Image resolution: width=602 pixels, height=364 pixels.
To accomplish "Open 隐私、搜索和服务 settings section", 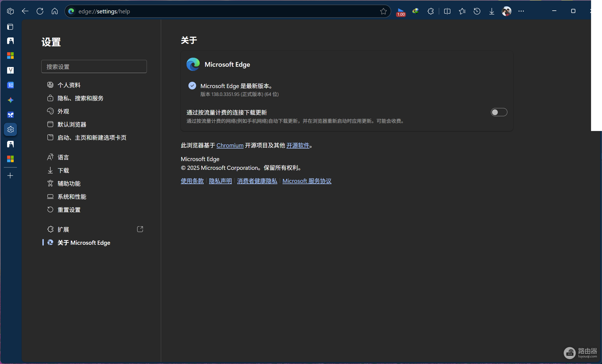I will [94, 98].
